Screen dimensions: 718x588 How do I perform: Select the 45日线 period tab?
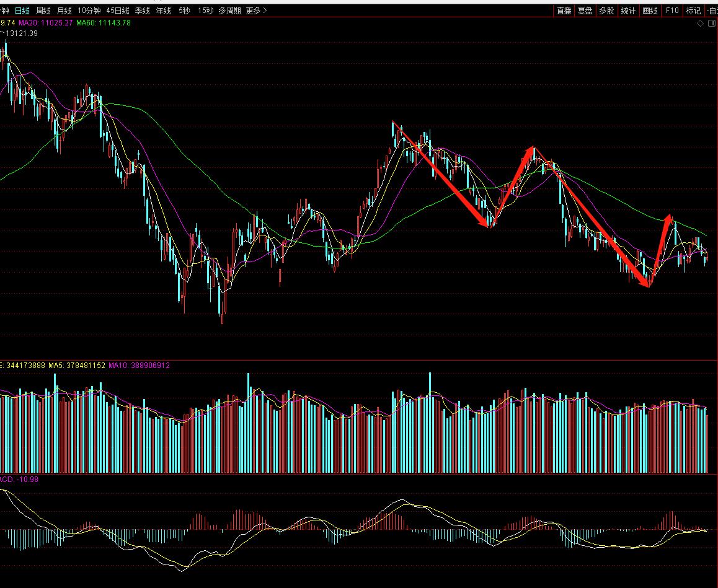click(x=118, y=11)
